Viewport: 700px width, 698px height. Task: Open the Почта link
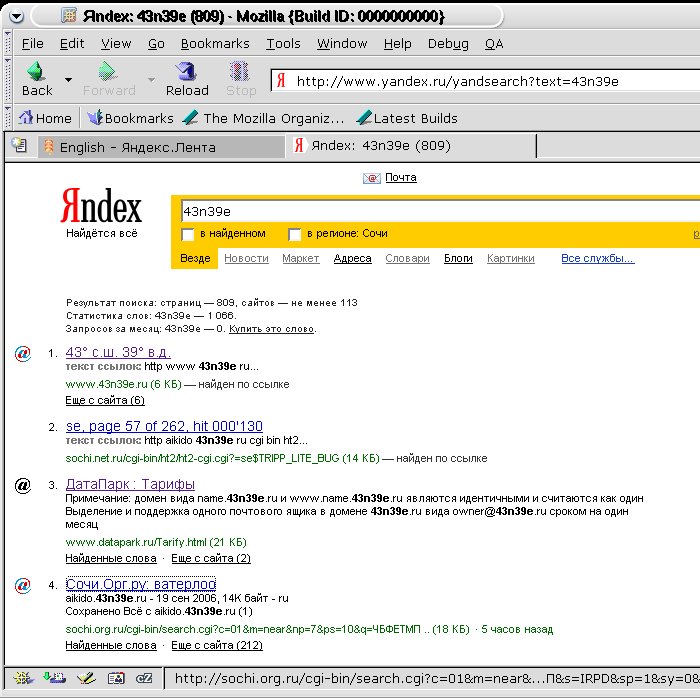pyautogui.click(x=401, y=177)
